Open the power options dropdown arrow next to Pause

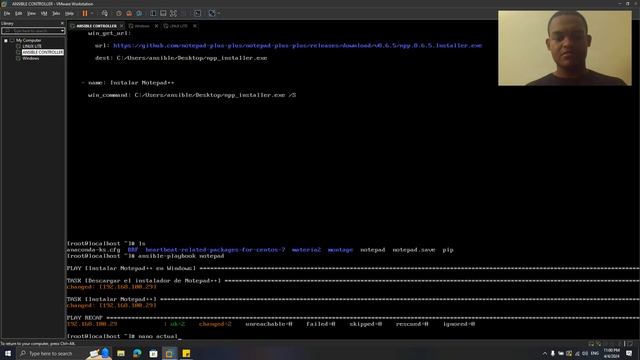pyautogui.click(x=92, y=13)
